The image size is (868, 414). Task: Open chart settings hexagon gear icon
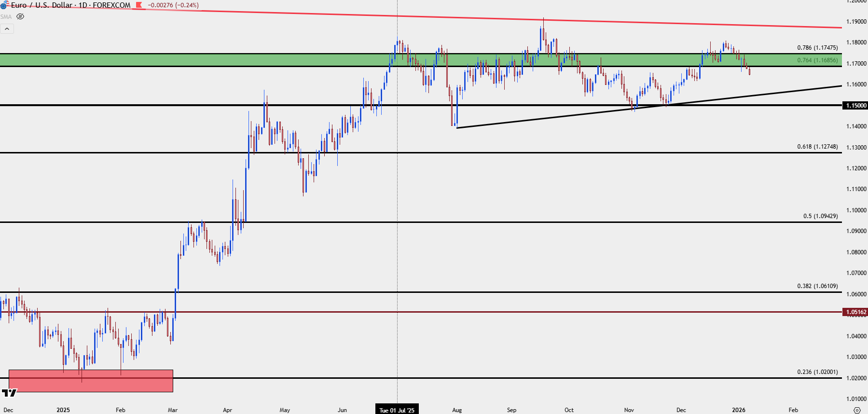pyautogui.click(x=857, y=410)
